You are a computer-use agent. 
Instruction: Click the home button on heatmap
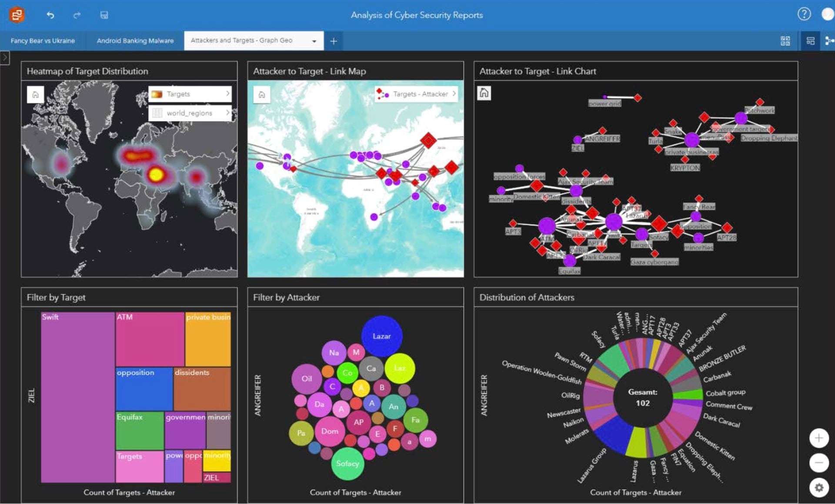coord(36,94)
